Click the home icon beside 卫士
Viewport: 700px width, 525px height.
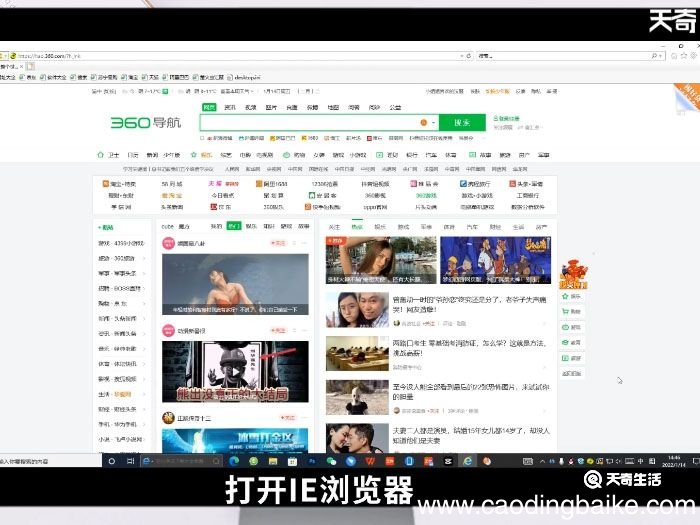[x=100, y=155]
